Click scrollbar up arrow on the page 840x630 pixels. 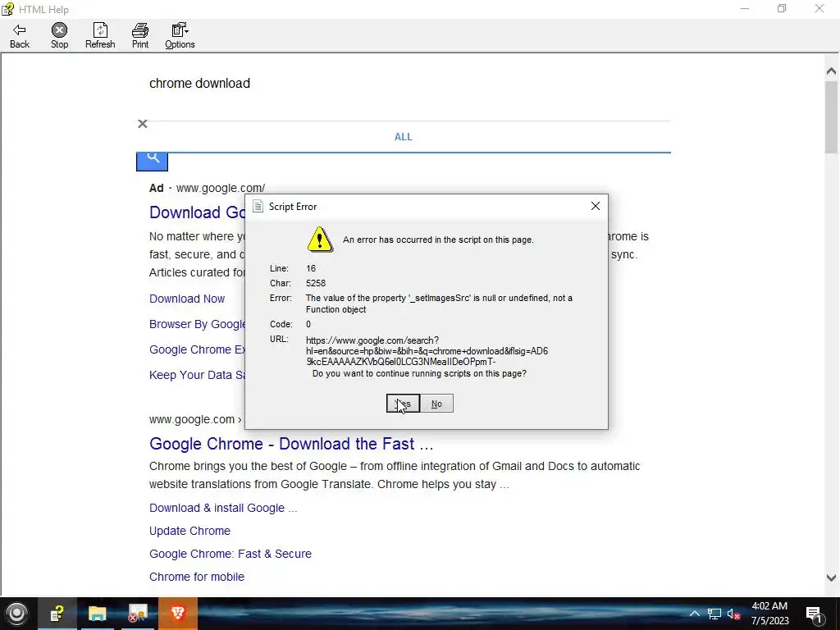[831, 71]
